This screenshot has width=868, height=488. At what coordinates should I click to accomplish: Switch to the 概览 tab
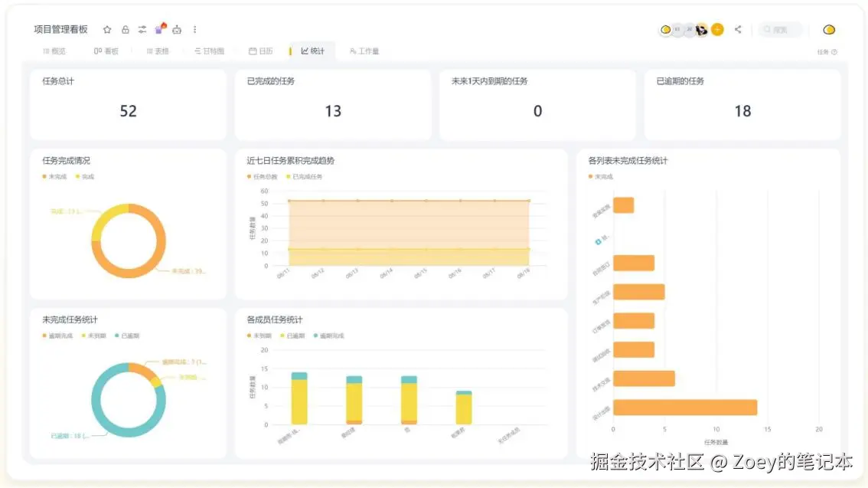(54, 51)
